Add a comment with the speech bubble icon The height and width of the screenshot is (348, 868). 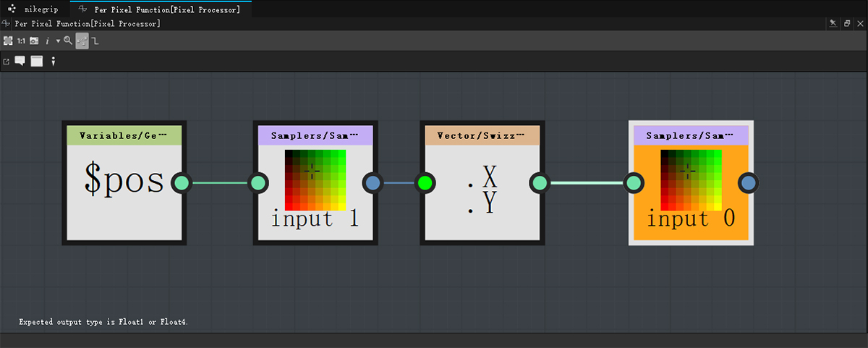tap(20, 61)
